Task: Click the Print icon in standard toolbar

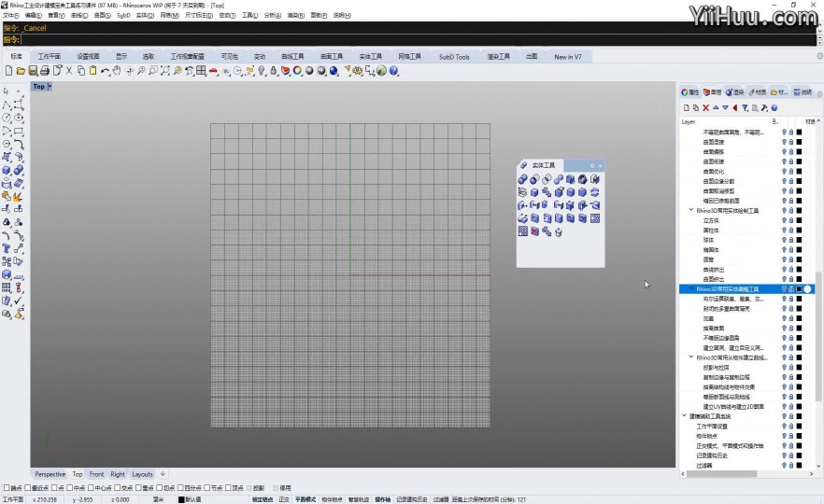Action: 45,70
